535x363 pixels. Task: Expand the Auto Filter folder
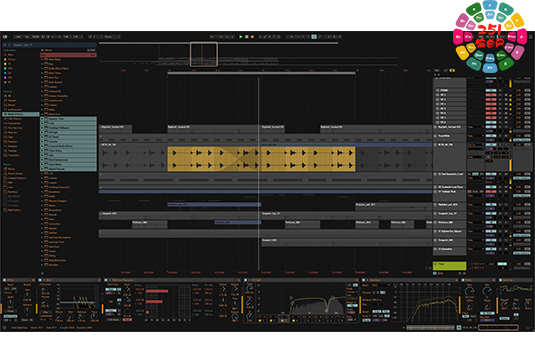tap(42, 73)
